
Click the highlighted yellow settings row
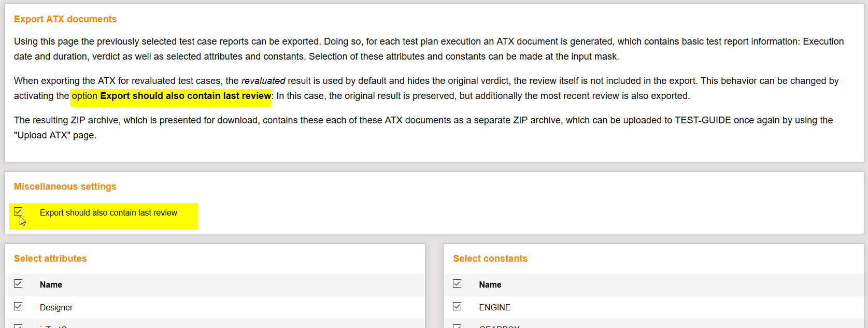point(103,217)
